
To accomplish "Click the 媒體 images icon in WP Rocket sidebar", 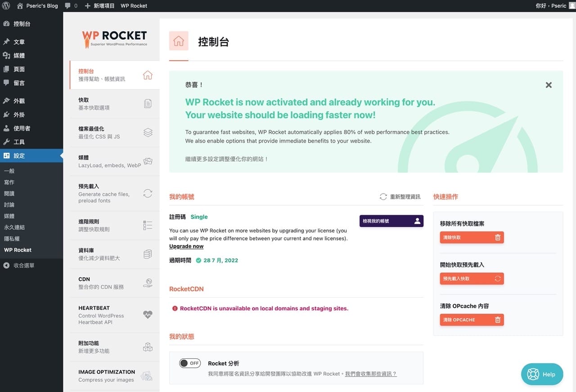I will (148, 161).
